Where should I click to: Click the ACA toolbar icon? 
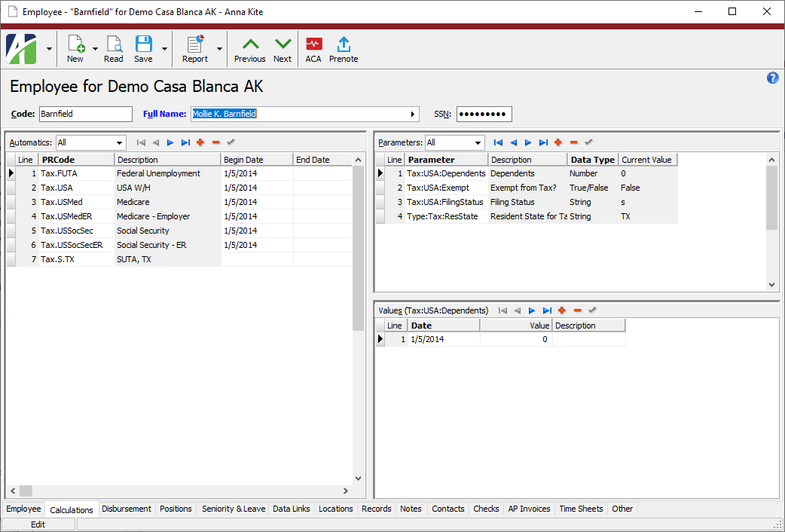coord(313,48)
